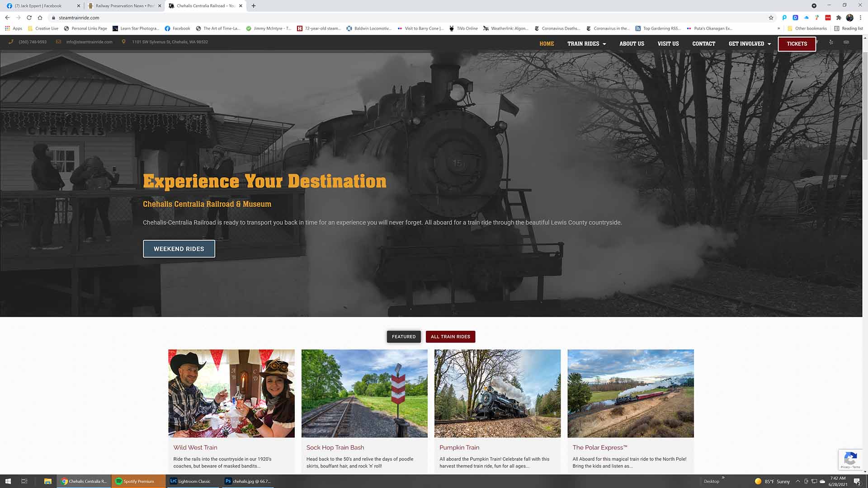Screen dimensions: 868x488
Task: Show hidden system tray icons
Action: click(x=798, y=481)
